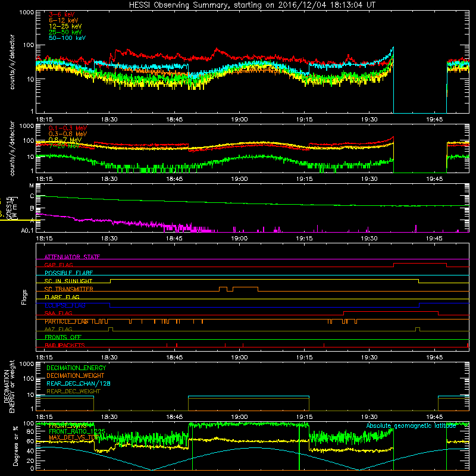This screenshot has width=476, height=476.
Task: Click the 19:45 time label under Flags panel
Action: click(434, 358)
